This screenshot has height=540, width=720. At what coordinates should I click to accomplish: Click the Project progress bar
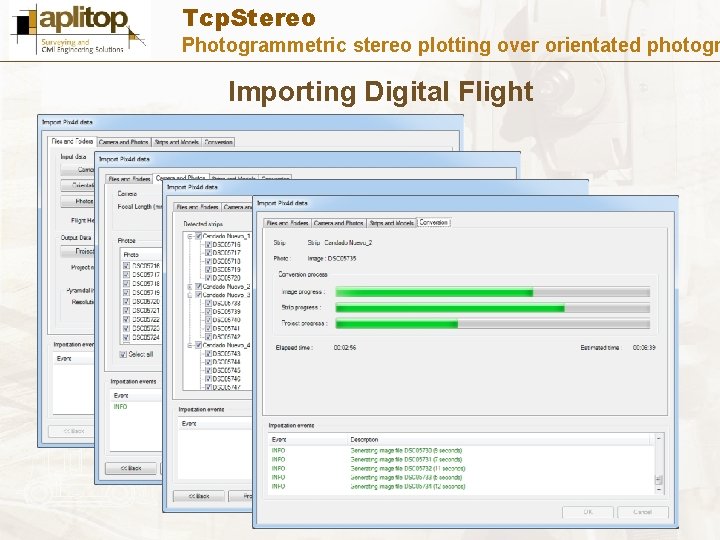[x=493, y=324]
